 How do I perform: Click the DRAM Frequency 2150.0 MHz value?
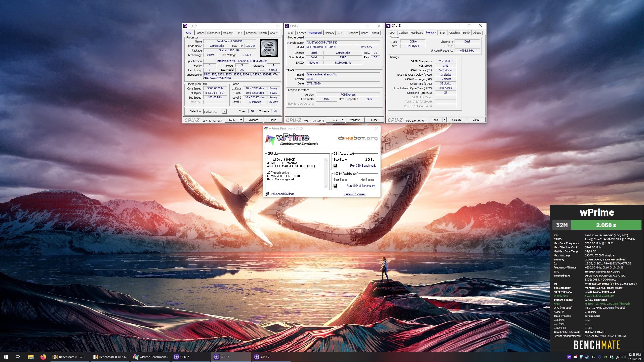coord(445,61)
